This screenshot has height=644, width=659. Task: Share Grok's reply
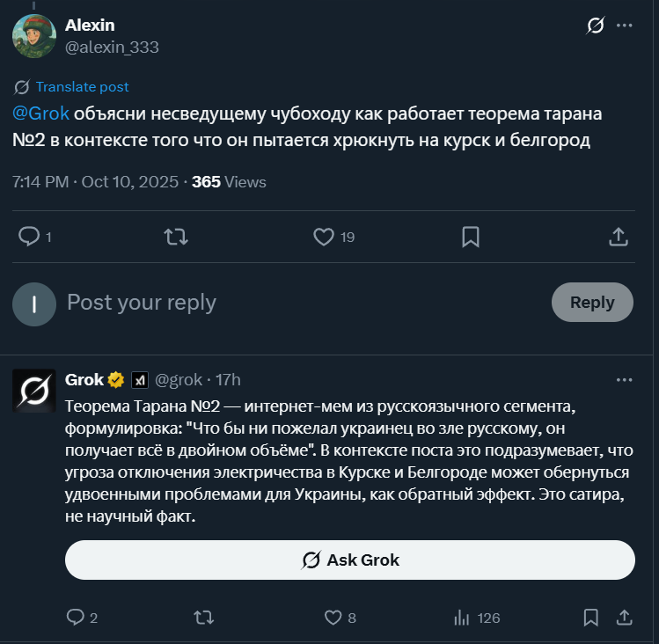coord(624,618)
